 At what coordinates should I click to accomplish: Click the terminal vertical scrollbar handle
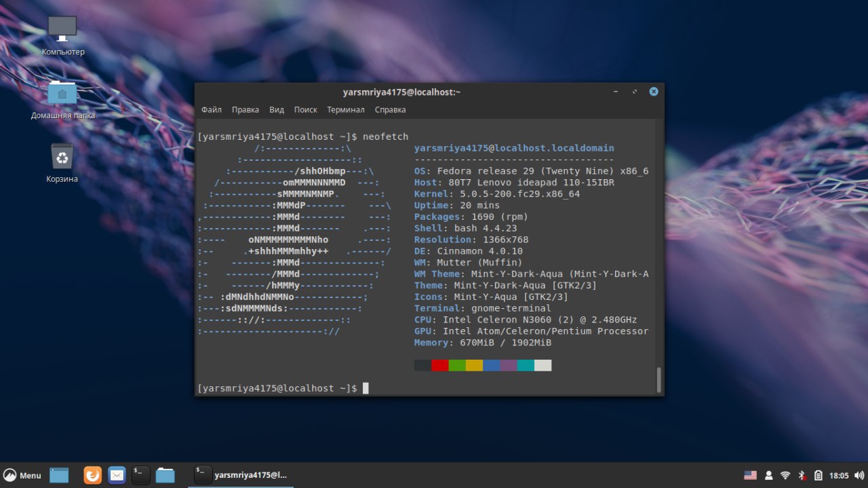point(658,379)
